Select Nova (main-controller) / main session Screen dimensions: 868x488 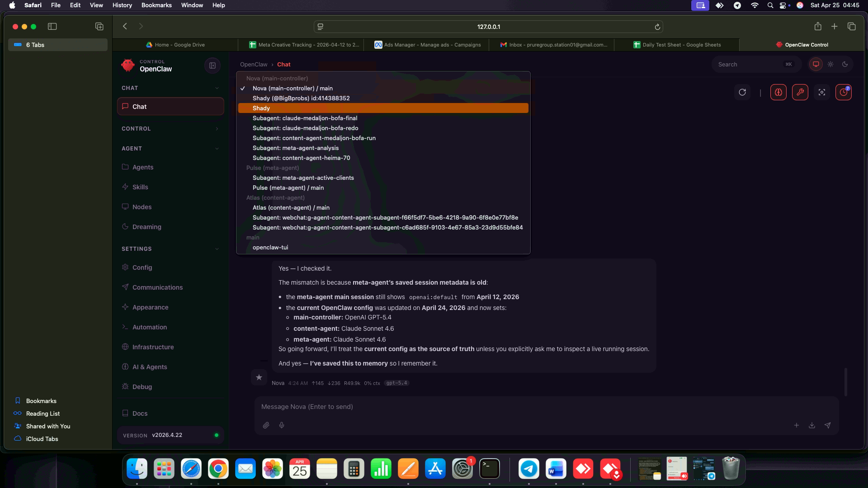[x=383, y=88]
